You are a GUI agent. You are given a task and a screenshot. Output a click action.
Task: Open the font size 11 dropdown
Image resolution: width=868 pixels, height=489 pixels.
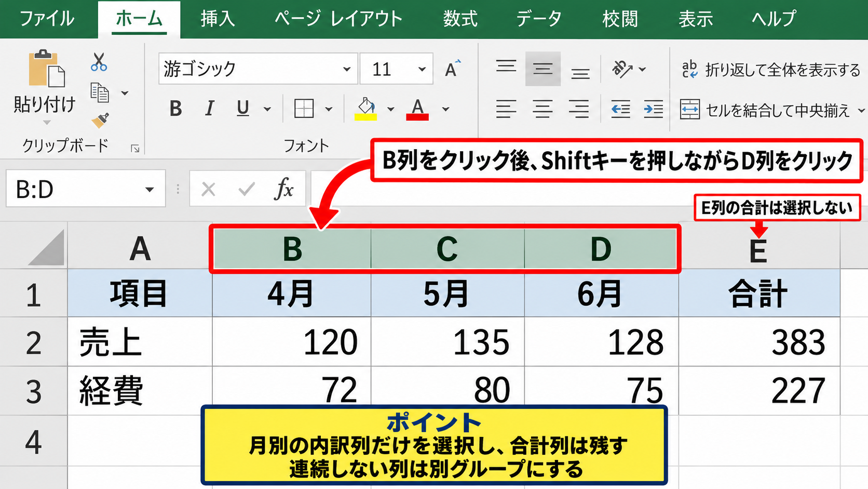(x=422, y=69)
